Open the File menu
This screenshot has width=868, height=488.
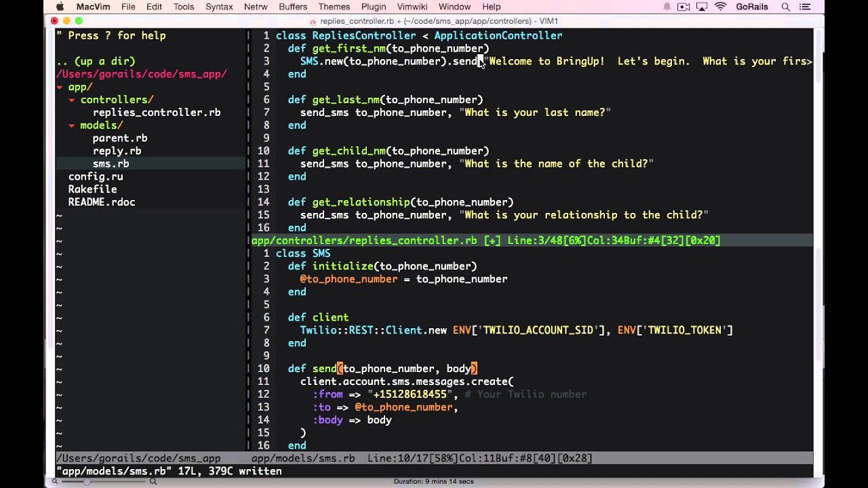pyautogui.click(x=128, y=7)
